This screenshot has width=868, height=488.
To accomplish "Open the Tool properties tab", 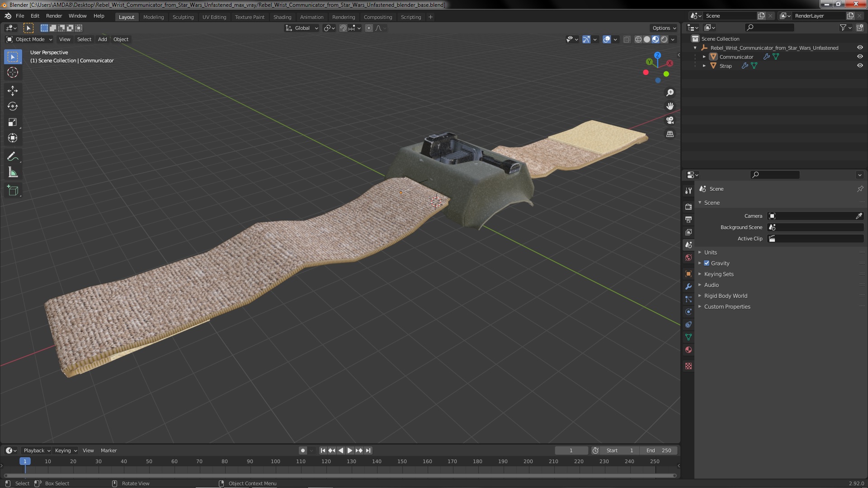I will pos(689,191).
